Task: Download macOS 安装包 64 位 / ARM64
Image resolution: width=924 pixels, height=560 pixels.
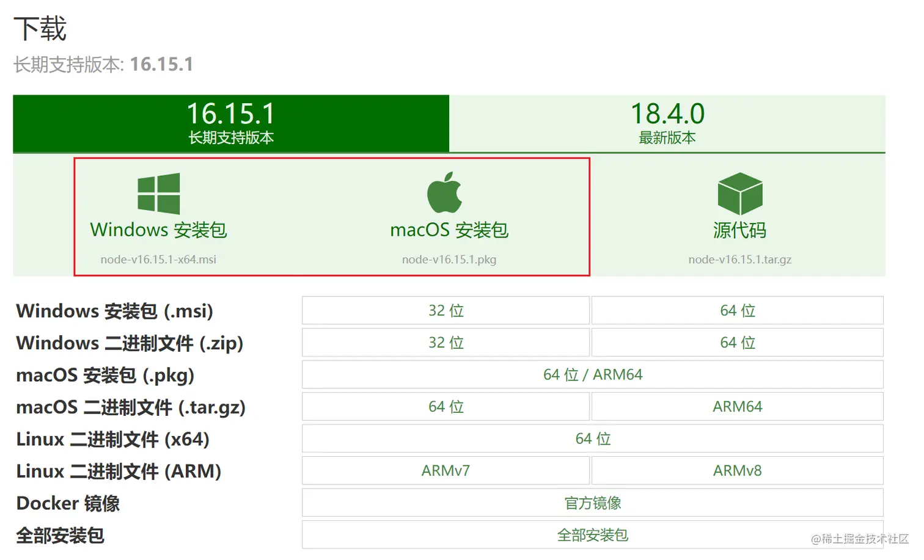Action: pyautogui.click(x=593, y=374)
